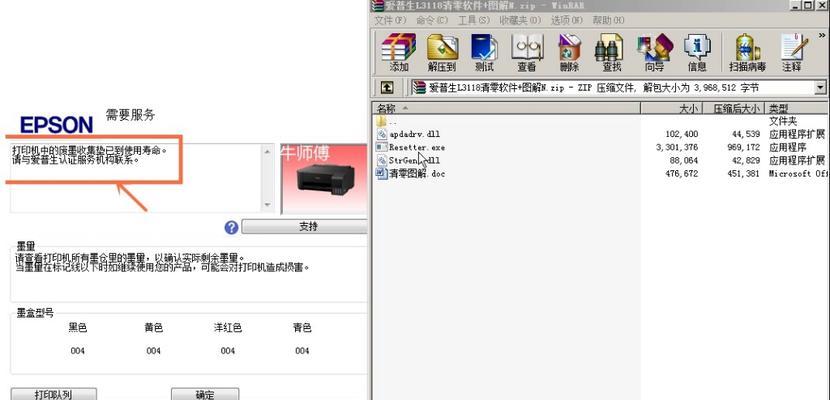Go up one level with the arrow icon
This screenshot has width=830, height=400.
[387, 87]
